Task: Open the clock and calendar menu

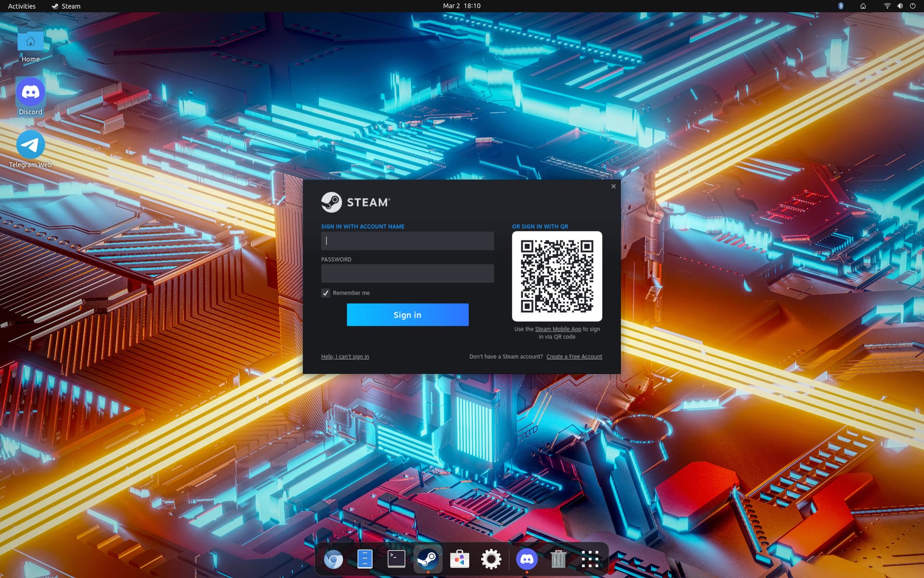Action: point(462,6)
